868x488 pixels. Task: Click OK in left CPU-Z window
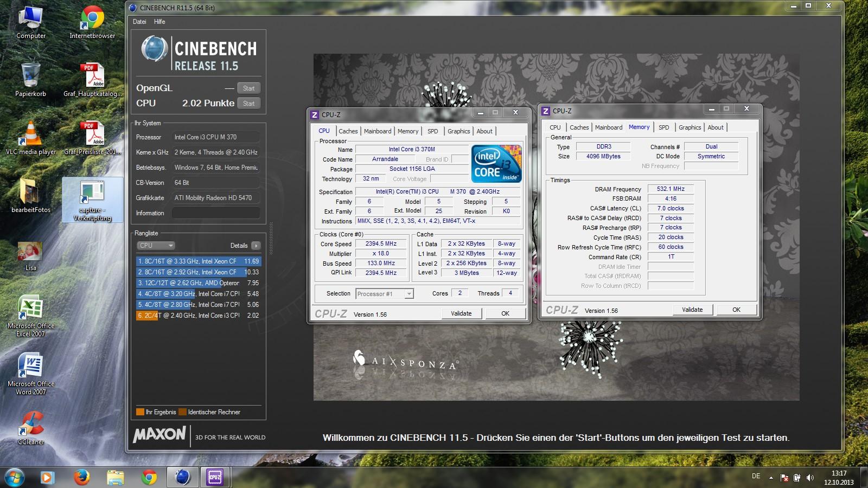coord(505,313)
